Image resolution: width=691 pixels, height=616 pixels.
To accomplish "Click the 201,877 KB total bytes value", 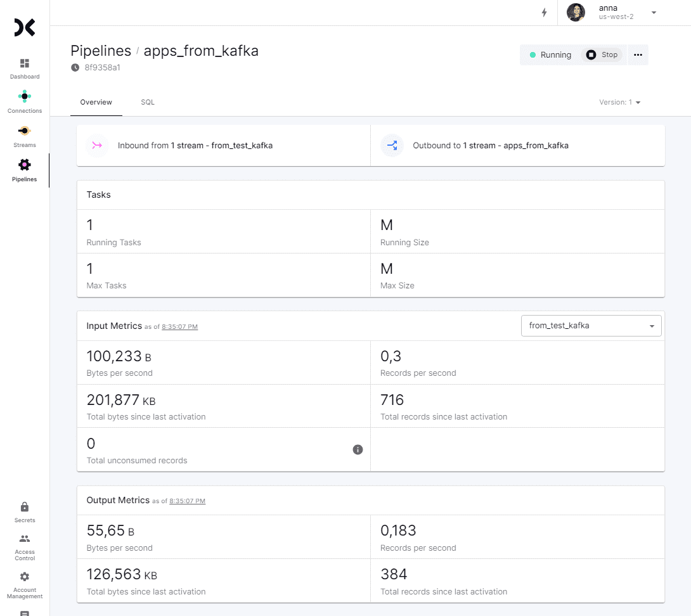I will tap(120, 400).
